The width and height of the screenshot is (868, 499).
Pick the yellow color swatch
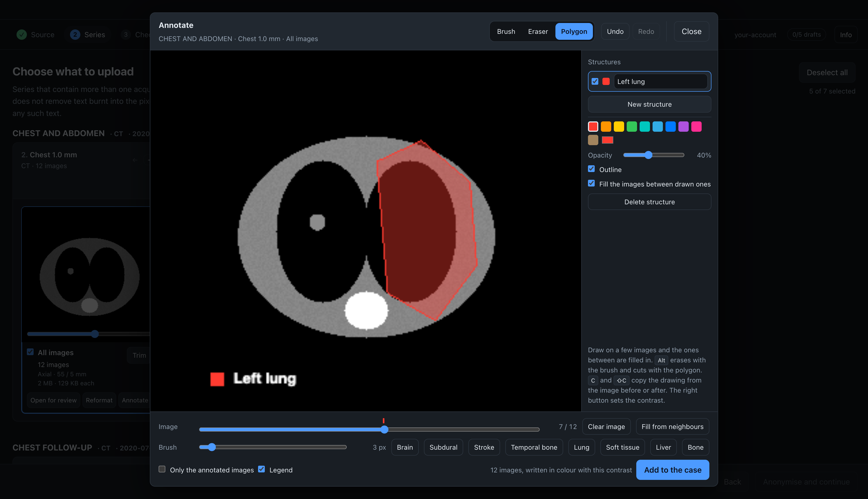[619, 127]
